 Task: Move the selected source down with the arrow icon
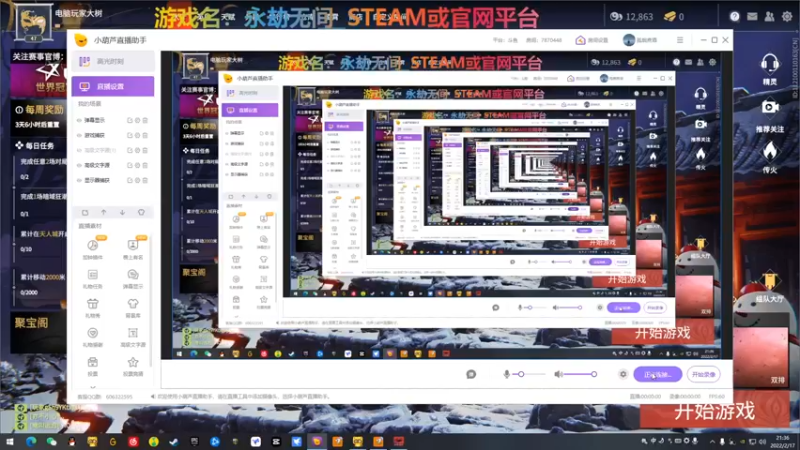tap(122, 212)
